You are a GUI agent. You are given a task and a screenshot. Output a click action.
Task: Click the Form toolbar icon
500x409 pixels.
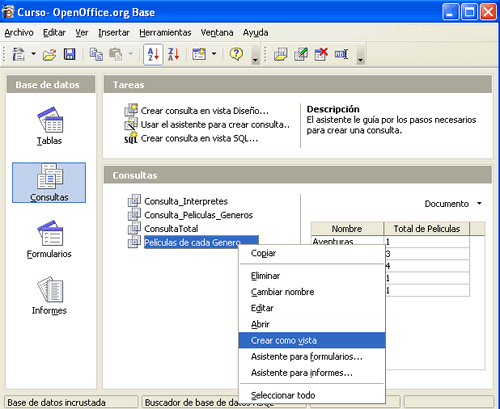coord(199,54)
